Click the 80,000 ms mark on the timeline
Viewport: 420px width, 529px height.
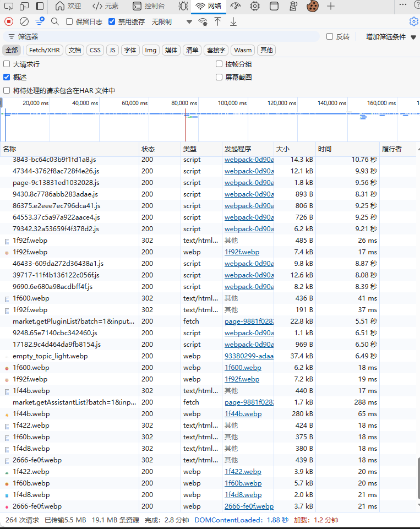(x=184, y=103)
